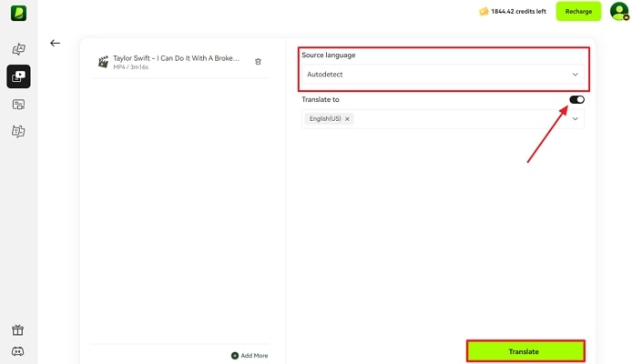Open the subtitle tool sidebar icon

point(18,105)
